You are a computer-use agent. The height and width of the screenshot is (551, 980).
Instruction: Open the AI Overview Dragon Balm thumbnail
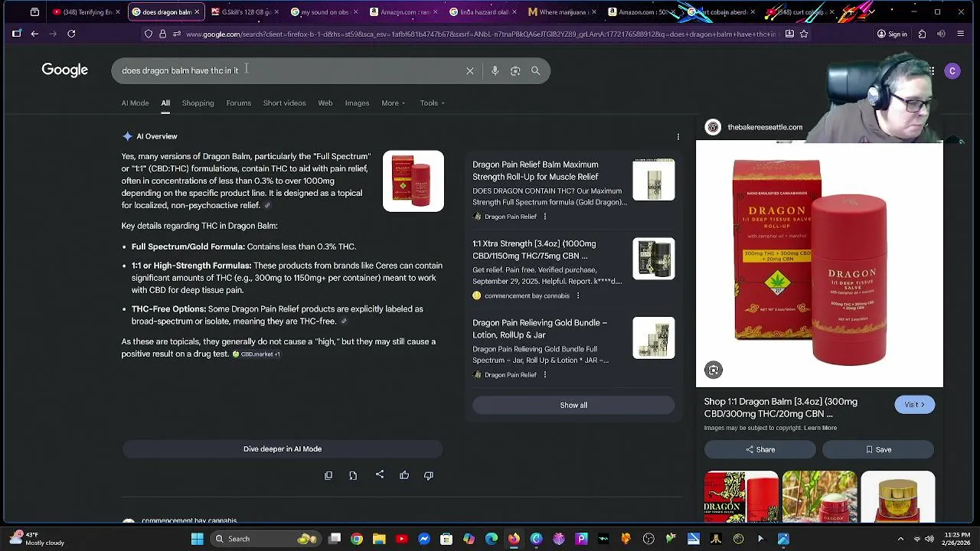(413, 181)
